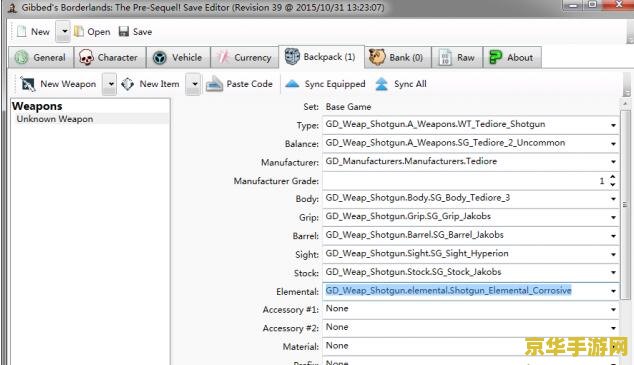
Task: Open the Manufacturer combo box arrow
Action: pos(613,162)
